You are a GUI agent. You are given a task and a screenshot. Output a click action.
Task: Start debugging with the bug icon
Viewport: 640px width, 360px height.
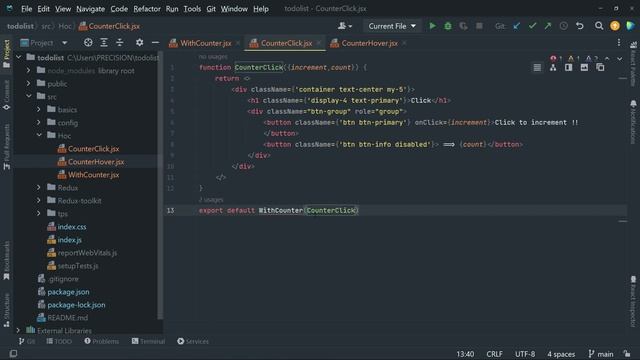[x=448, y=26]
